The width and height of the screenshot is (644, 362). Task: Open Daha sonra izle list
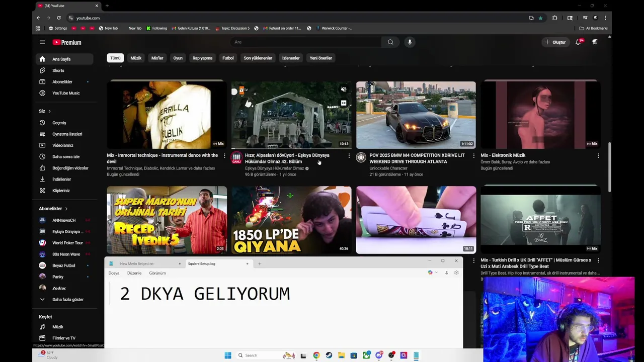[x=64, y=156]
